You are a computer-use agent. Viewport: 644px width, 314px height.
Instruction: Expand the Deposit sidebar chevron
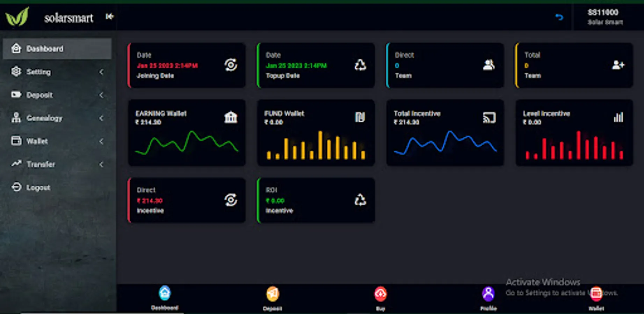pos(101,95)
